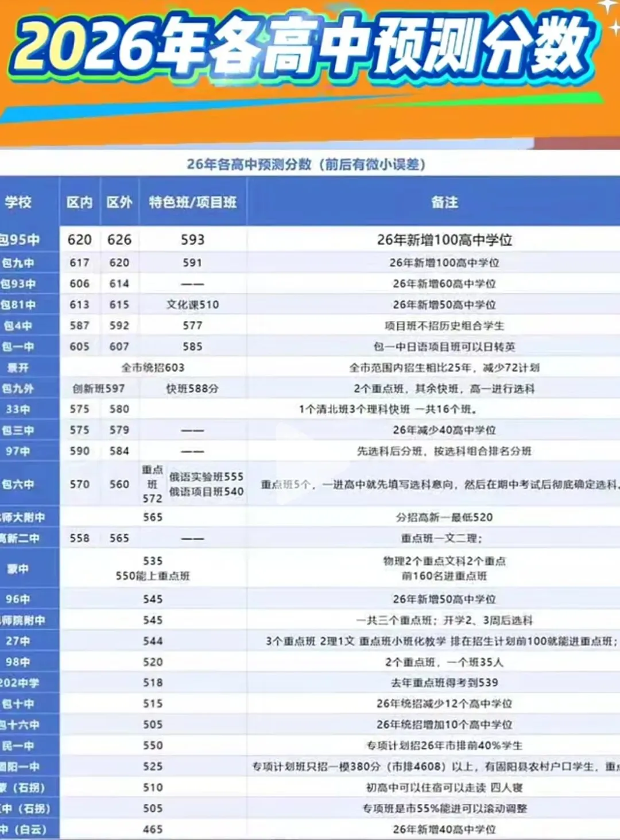The width and height of the screenshot is (620, 840).
Task: Click 587 in the 包4中 row
Action: pos(79,326)
